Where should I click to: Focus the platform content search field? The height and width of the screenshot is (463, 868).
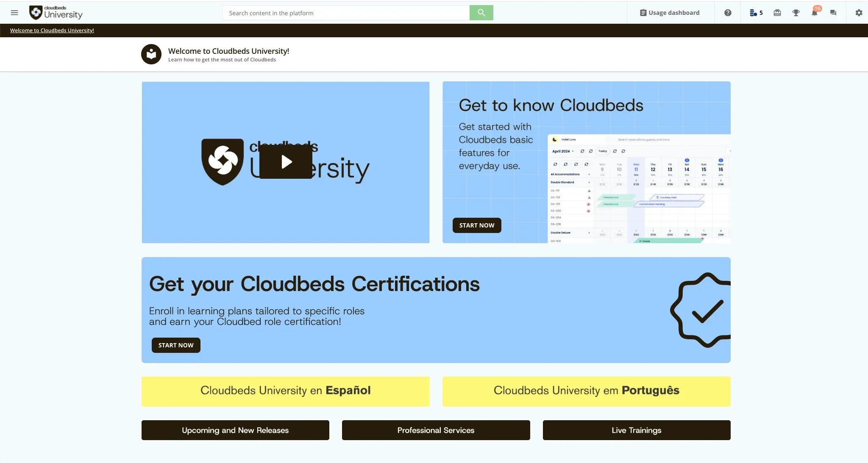(x=345, y=13)
